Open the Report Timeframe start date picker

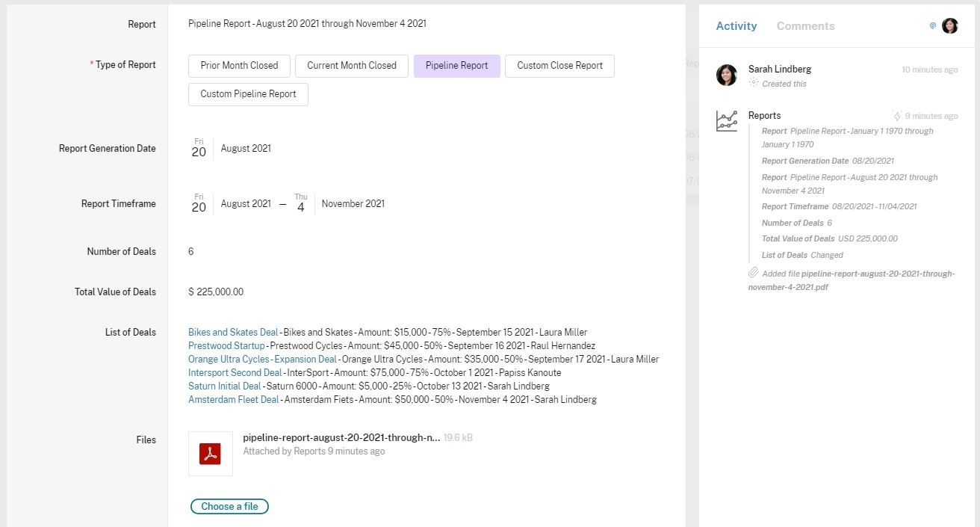[230, 204]
